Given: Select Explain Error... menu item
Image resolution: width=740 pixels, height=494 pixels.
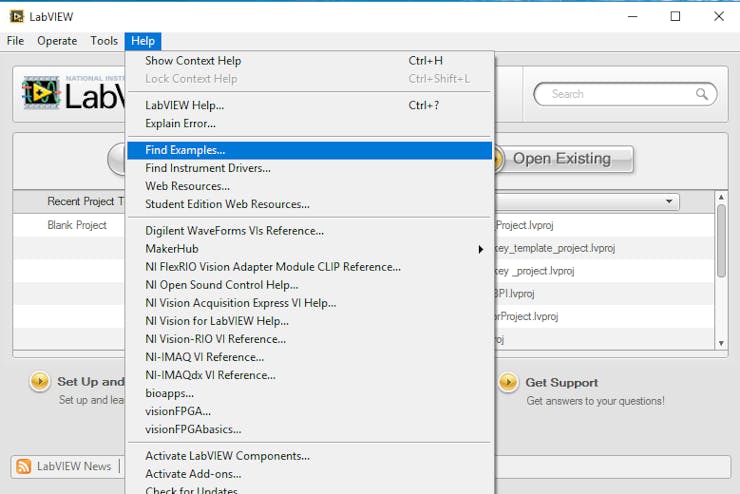Looking at the screenshot, I should pos(309,123).
